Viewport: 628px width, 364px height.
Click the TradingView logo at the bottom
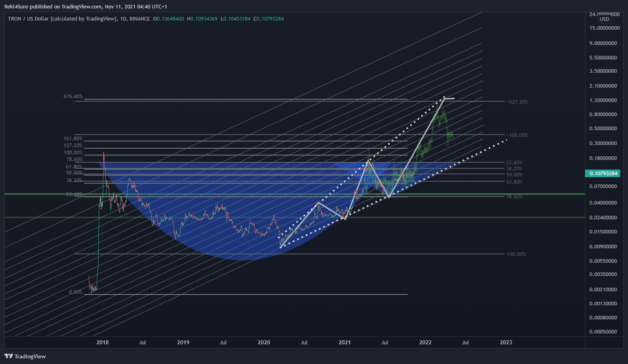[x=25, y=356]
